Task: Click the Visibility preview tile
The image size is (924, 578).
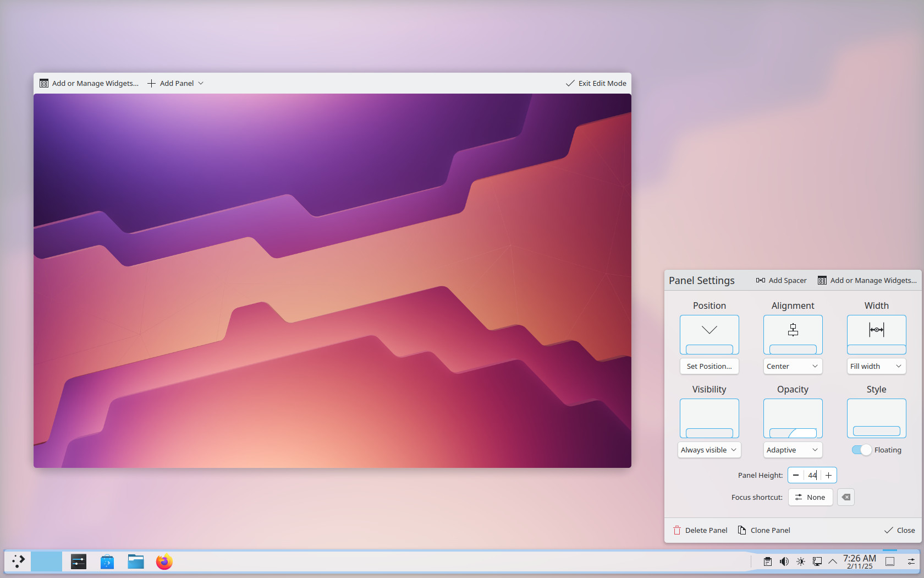Action: click(710, 418)
